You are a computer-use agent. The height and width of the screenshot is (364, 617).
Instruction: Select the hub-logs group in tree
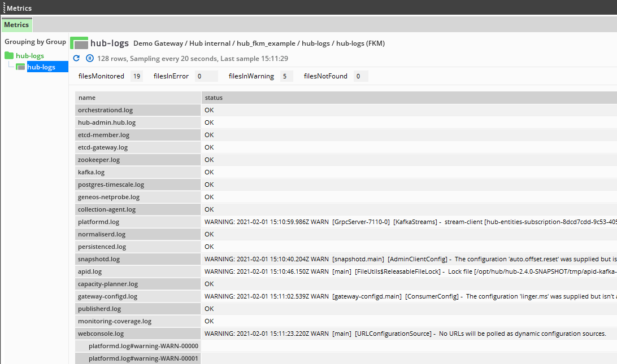[x=29, y=56]
